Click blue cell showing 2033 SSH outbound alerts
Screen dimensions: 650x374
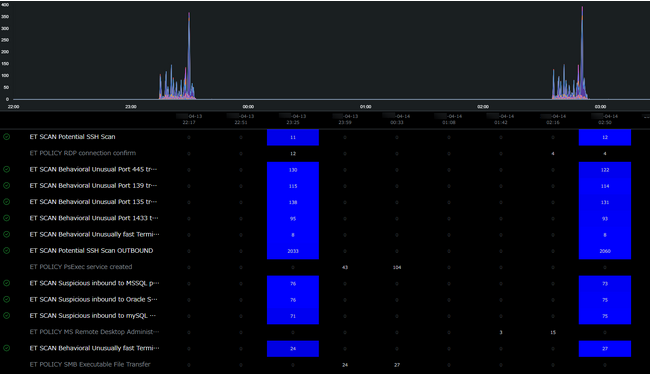(293, 251)
